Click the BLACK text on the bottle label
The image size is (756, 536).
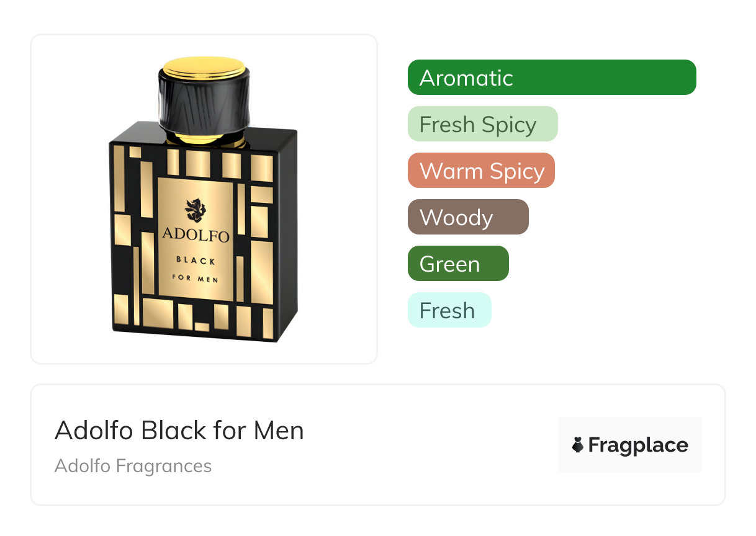tap(196, 261)
